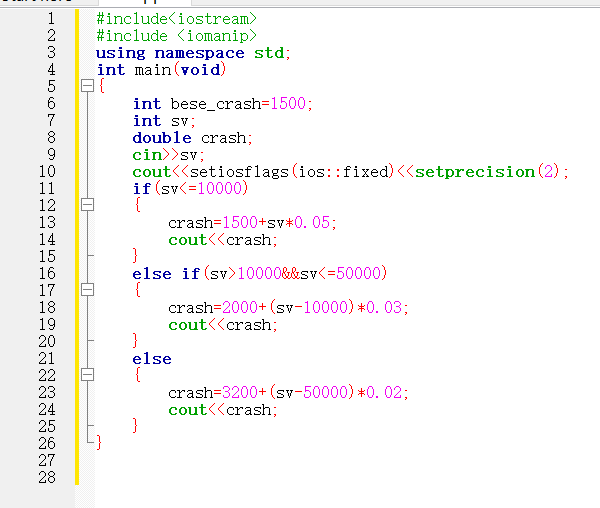Image resolution: width=600 pixels, height=508 pixels.
Task: Click line number 16 in the gutter
Action: [x=47, y=274]
